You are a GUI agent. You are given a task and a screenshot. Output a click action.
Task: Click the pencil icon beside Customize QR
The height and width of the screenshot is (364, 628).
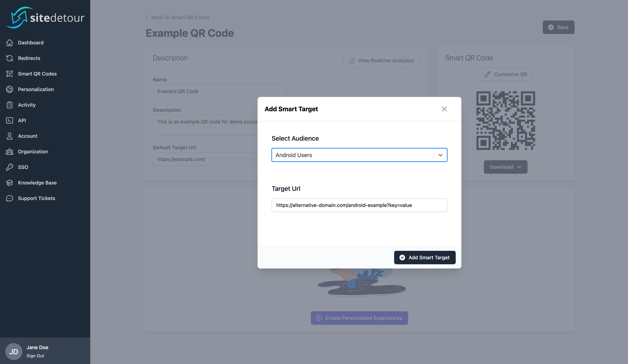point(488,74)
